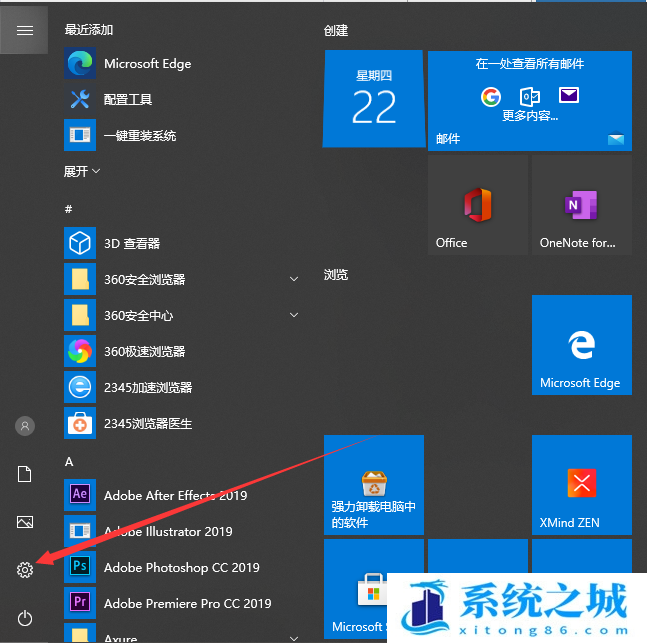647x643 pixels.
Task: Click the user account avatar icon
Action: pos(25,426)
